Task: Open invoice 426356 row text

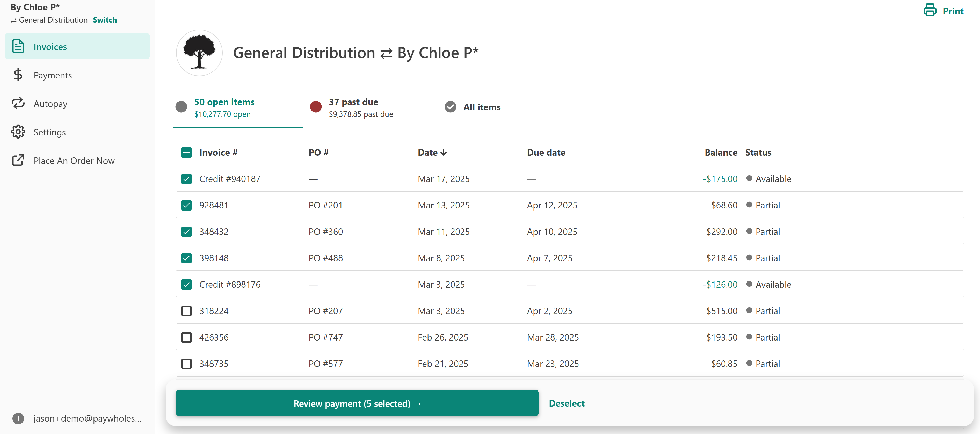Action: click(214, 337)
